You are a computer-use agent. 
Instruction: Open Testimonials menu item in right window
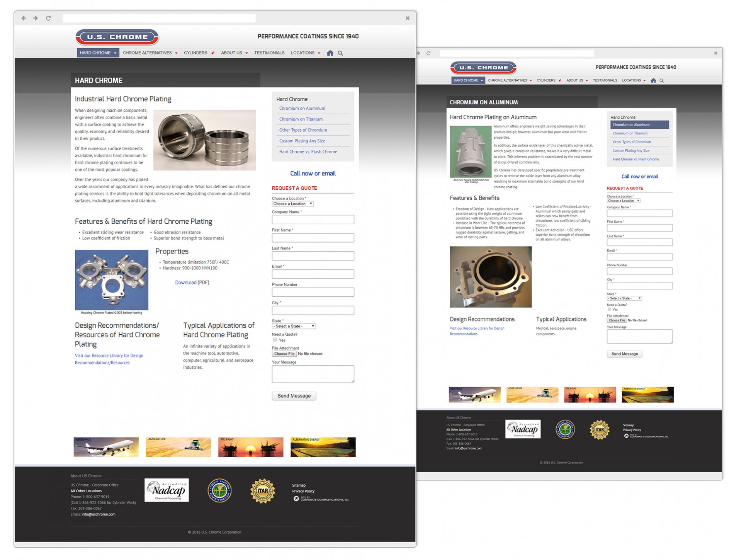tap(605, 80)
